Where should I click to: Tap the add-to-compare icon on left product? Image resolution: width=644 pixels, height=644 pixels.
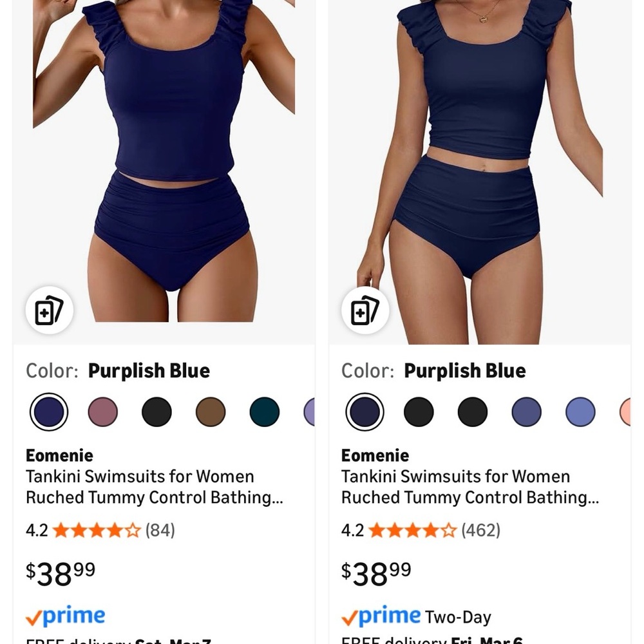coord(49,310)
